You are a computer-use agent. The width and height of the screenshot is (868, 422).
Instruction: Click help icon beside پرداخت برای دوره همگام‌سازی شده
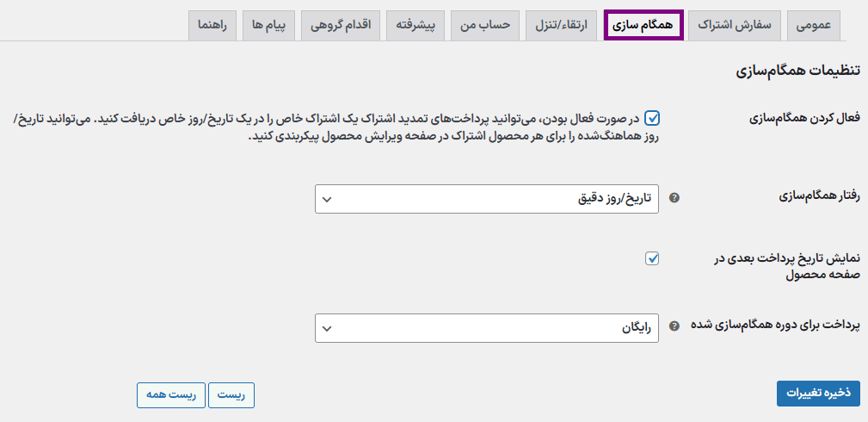(674, 326)
